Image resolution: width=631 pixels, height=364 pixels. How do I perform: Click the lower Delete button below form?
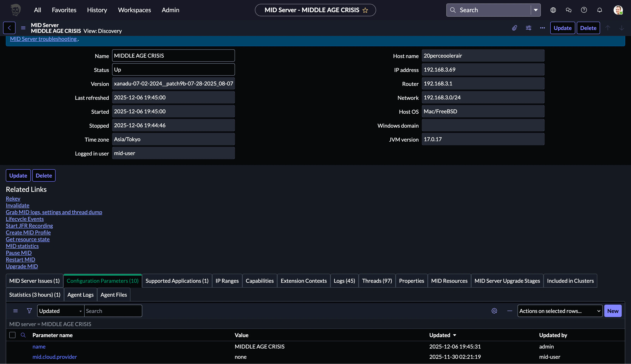tap(44, 175)
